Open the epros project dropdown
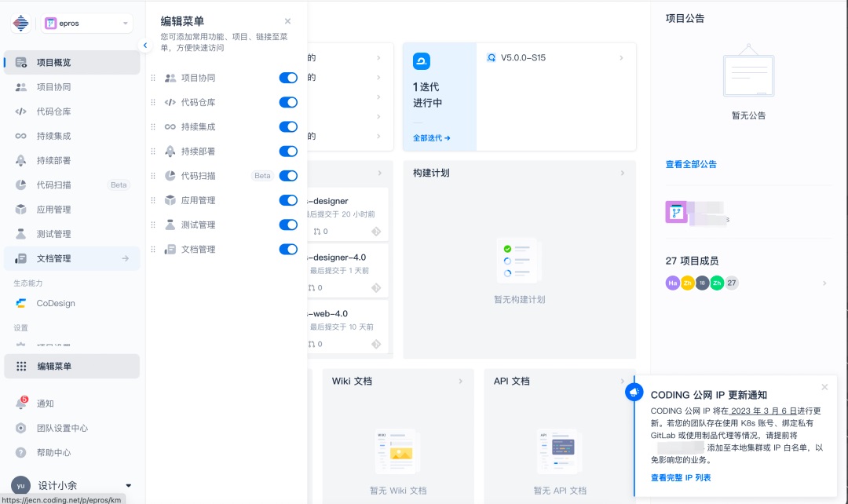 86,24
